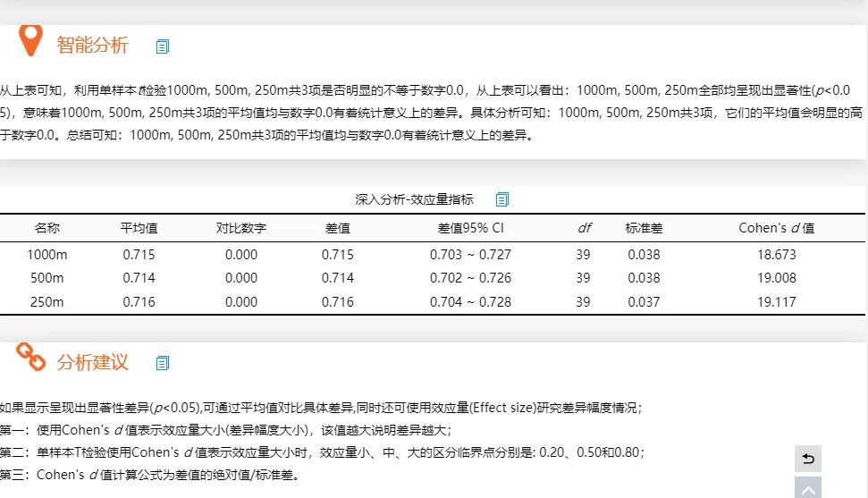Select the 智能分析 heading

92,45
